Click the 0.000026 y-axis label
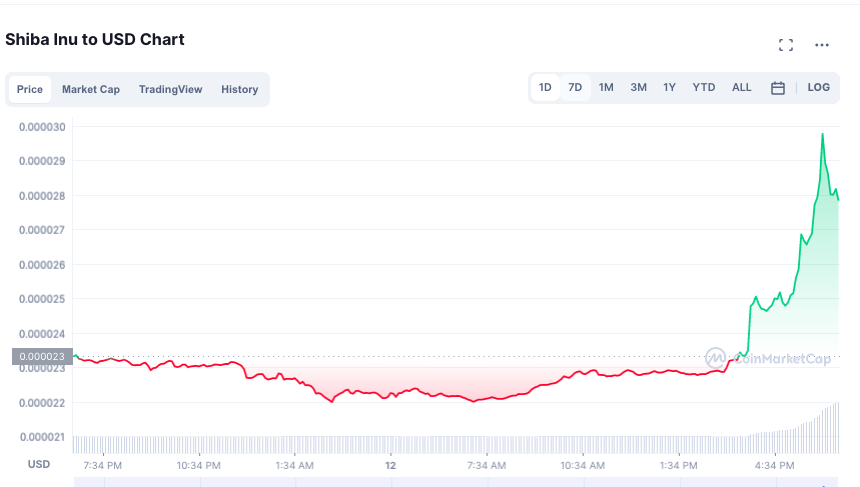 pyautogui.click(x=42, y=265)
